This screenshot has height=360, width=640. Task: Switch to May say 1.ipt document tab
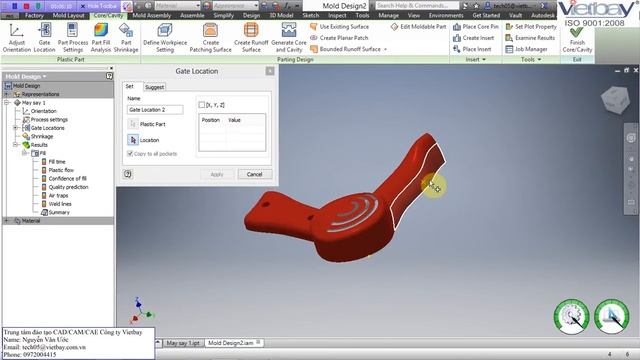tap(183, 343)
